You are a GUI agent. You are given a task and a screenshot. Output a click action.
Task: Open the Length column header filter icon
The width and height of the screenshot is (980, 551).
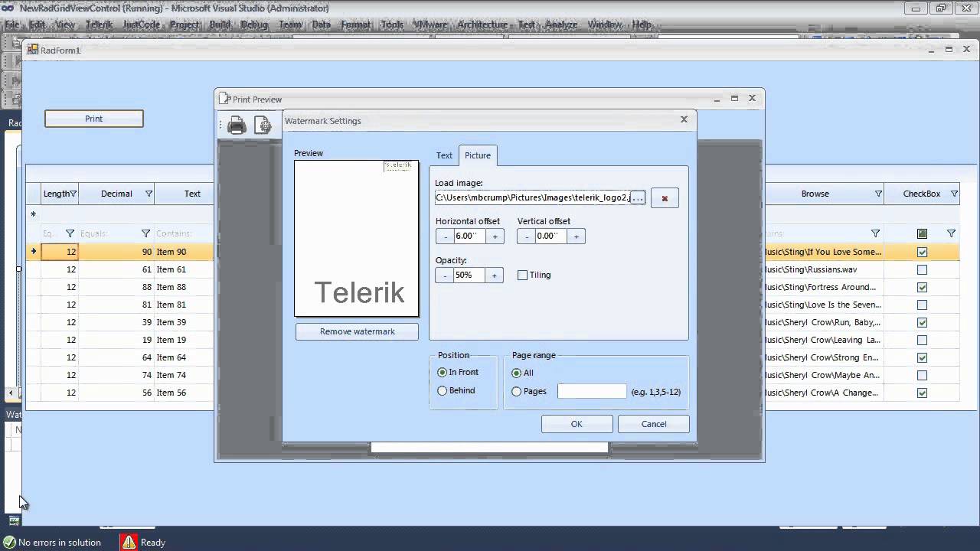73,194
